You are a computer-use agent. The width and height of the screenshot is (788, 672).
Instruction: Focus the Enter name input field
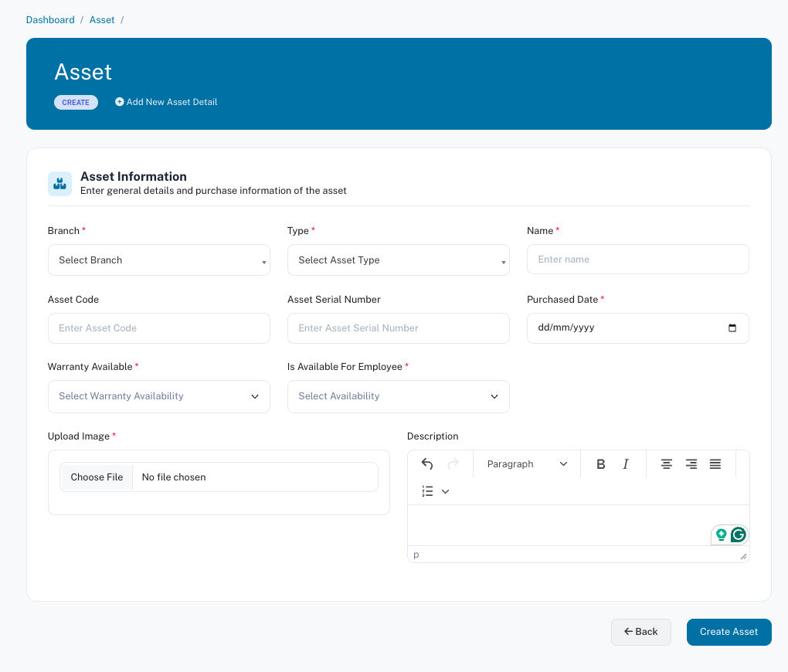coord(637,260)
